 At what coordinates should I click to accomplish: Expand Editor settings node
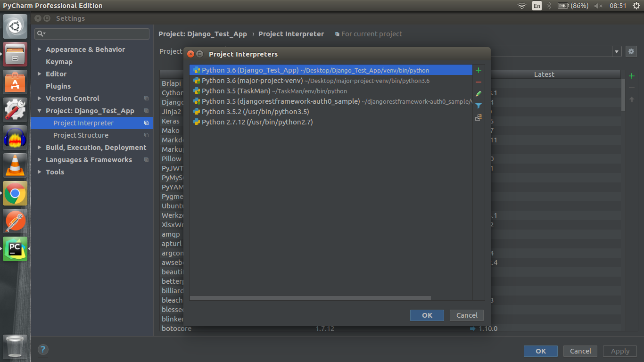[40, 74]
